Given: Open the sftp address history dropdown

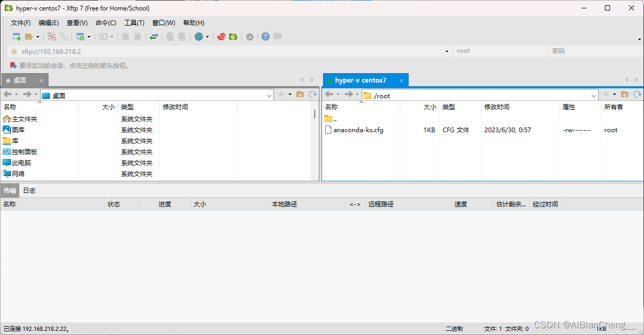Looking at the screenshot, I should 446,51.
